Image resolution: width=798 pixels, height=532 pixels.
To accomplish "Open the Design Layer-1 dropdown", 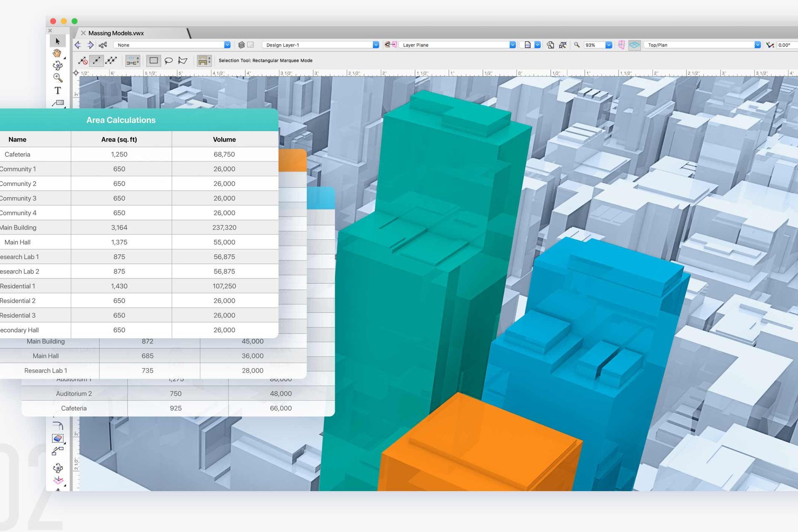I will point(320,45).
